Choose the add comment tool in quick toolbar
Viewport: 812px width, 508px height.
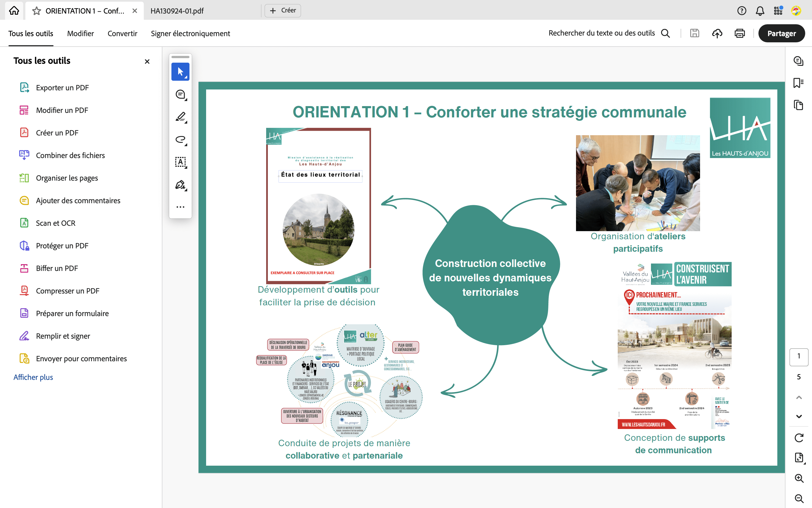click(180, 95)
